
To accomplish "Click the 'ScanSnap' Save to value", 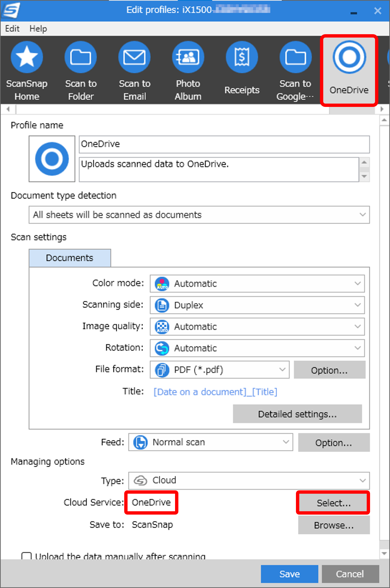I will click(x=152, y=525).
